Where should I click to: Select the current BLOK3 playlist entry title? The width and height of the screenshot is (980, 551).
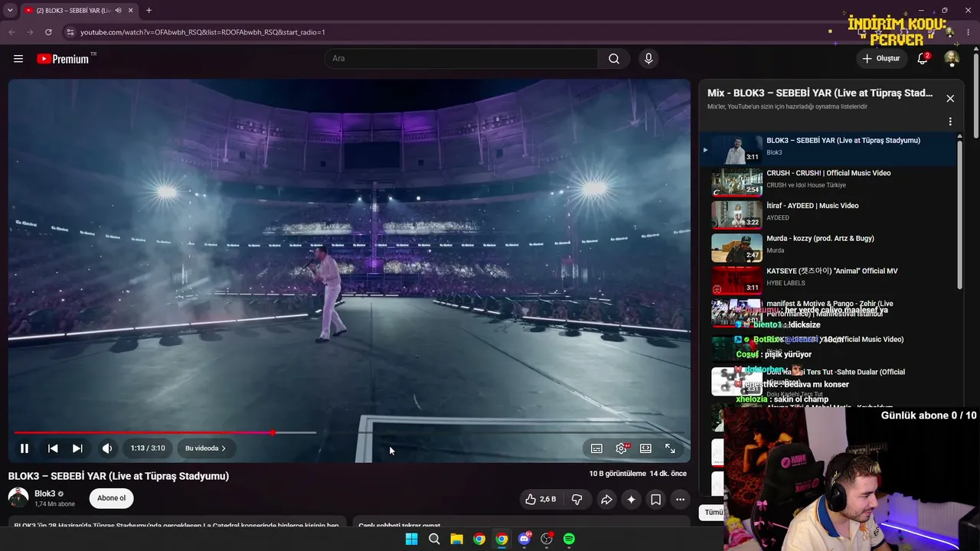click(843, 141)
